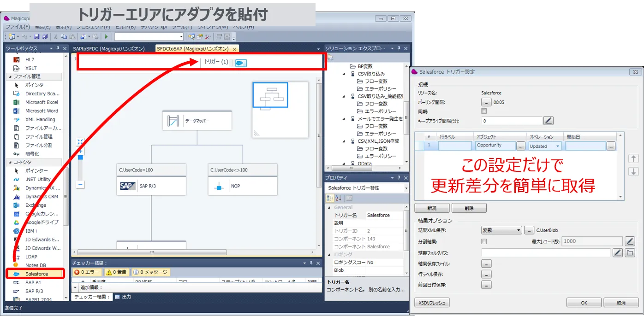Click the 新規 button
Viewport: 644px width, 316px height.
(x=432, y=208)
